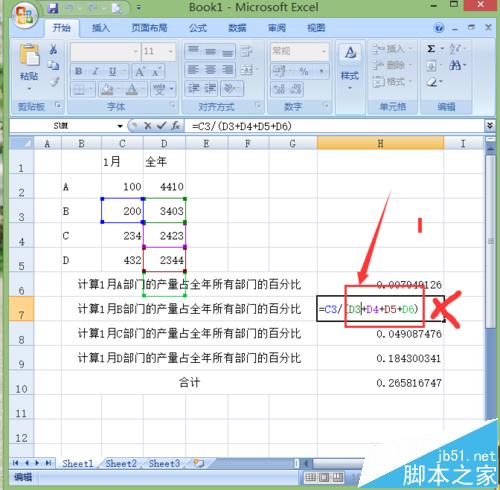This screenshot has width=500, height=490.
Task: Align text right in cell
Action: click(x=227, y=70)
